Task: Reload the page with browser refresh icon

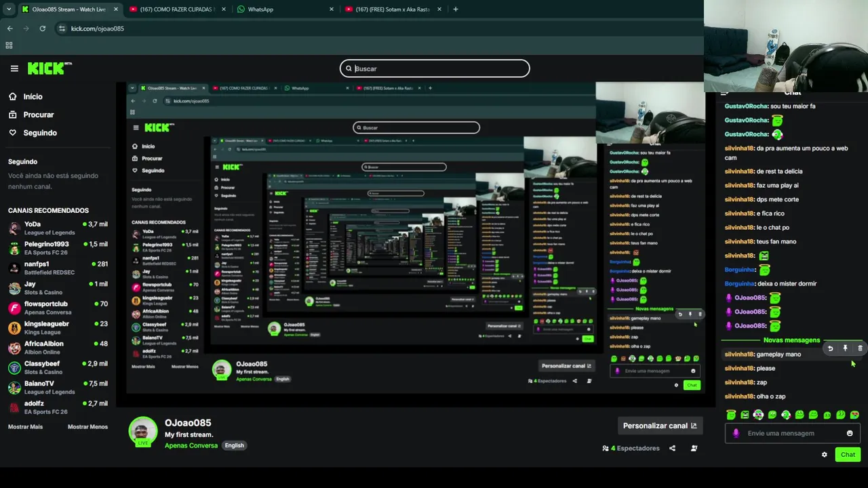Action: [x=43, y=28]
